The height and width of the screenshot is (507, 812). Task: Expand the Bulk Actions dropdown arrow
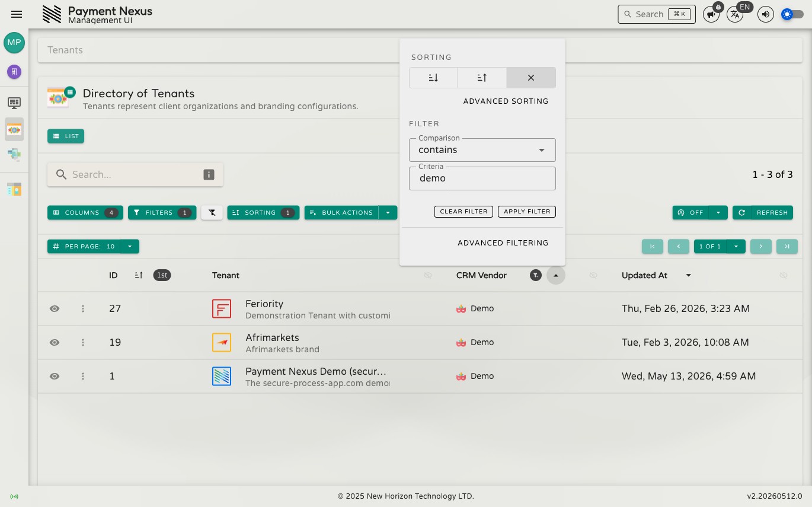click(x=388, y=212)
